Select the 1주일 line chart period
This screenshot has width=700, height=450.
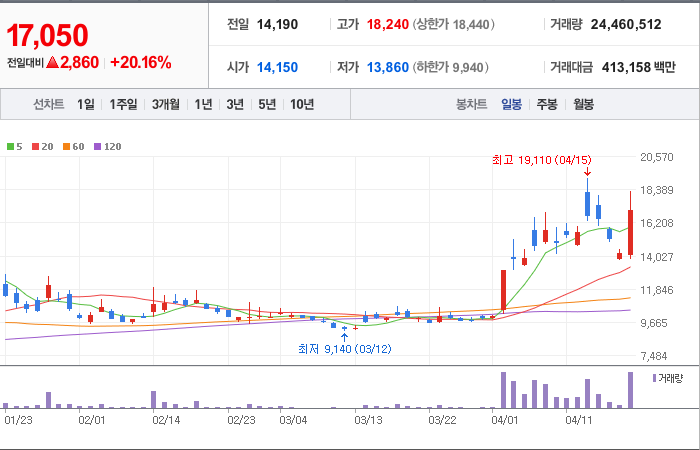(123, 104)
